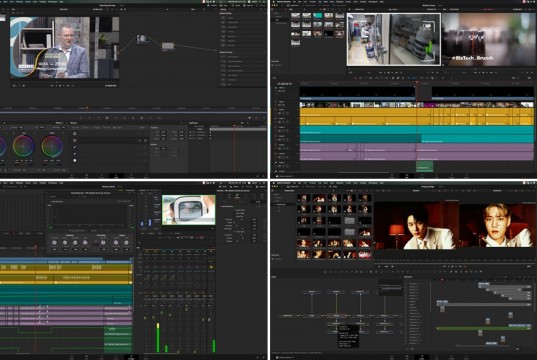
Task: Click the right Fusion viewer with blond man
Action: 498,225
